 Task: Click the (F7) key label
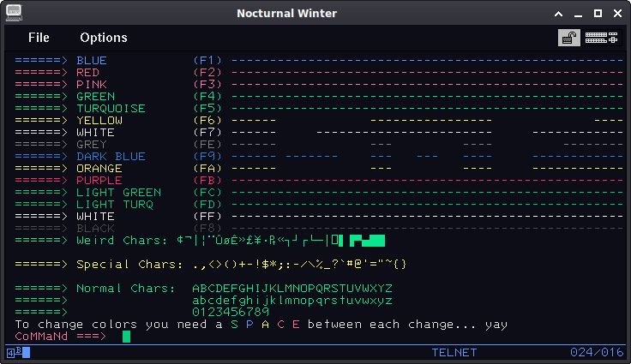207,133
